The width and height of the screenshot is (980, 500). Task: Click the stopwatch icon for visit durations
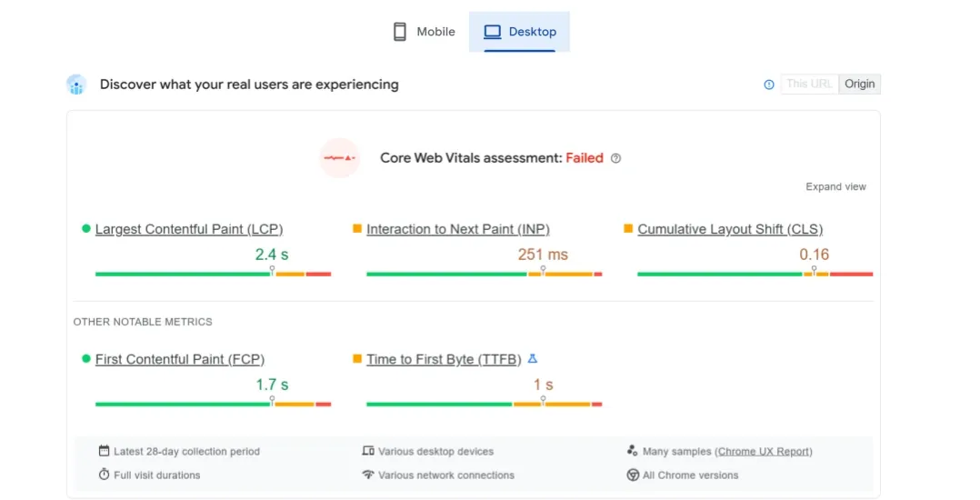(105, 475)
